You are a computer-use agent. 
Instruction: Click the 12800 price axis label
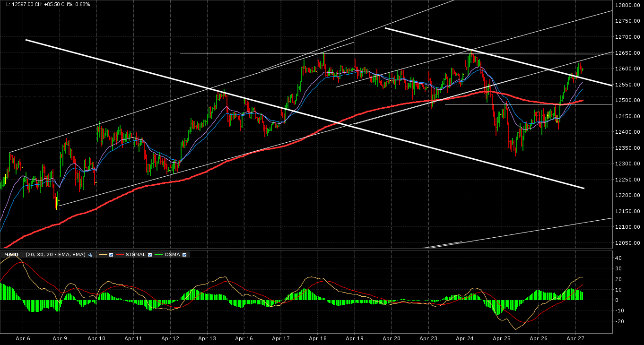[627, 5]
